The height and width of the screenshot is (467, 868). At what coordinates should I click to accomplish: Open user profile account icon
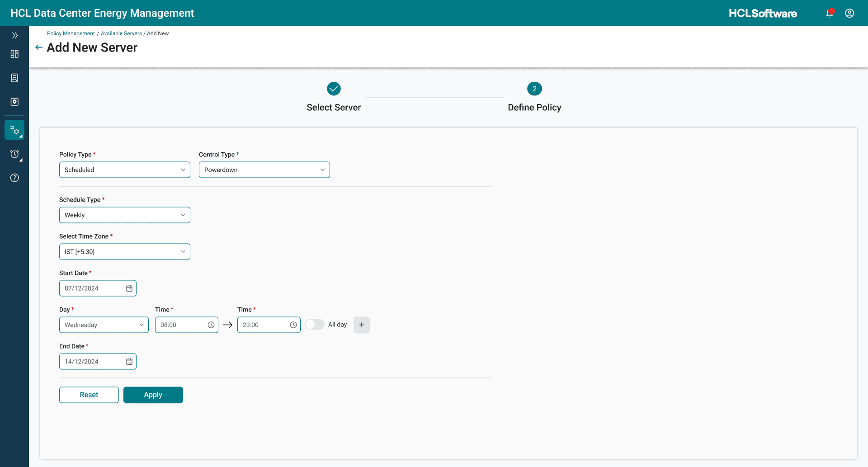pyautogui.click(x=849, y=13)
